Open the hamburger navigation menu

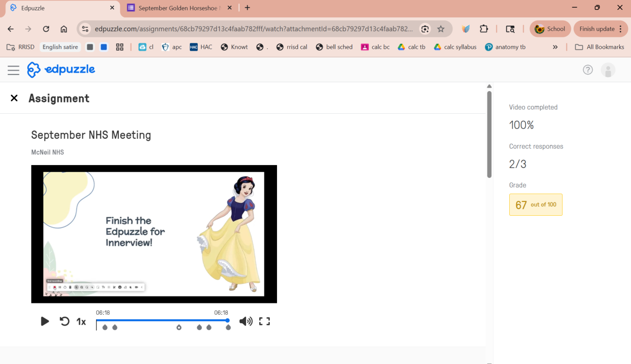tap(13, 70)
